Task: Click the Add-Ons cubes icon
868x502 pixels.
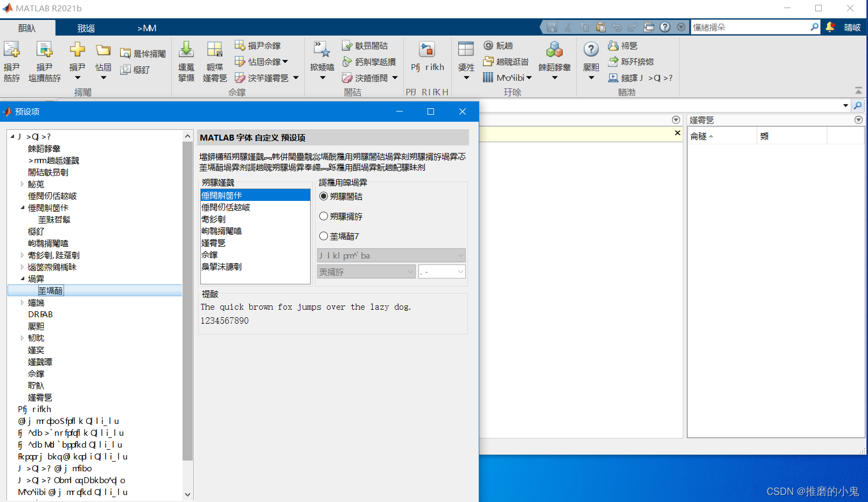Action: pyautogui.click(x=554, y=50)
